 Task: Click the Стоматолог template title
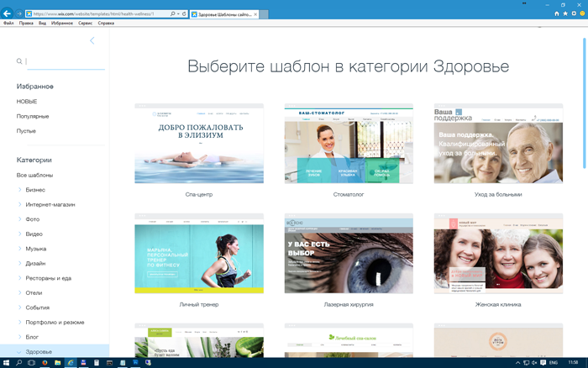pyautogui.click(x=349, y=194)
